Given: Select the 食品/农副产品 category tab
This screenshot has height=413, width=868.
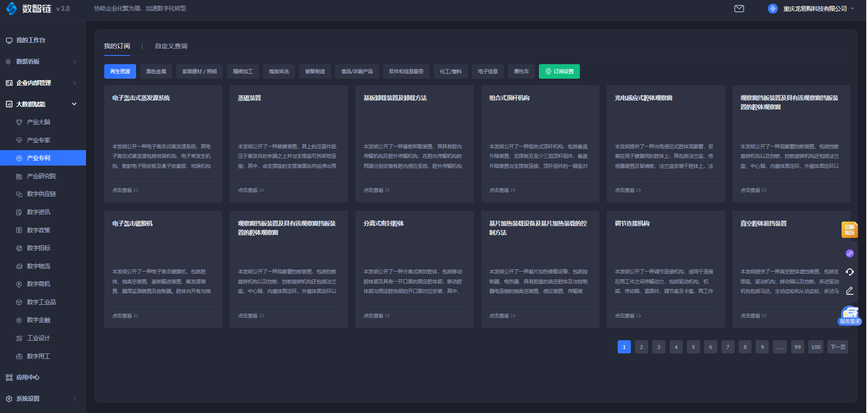Looking at the screenshot, I should [x=357, y=71].
